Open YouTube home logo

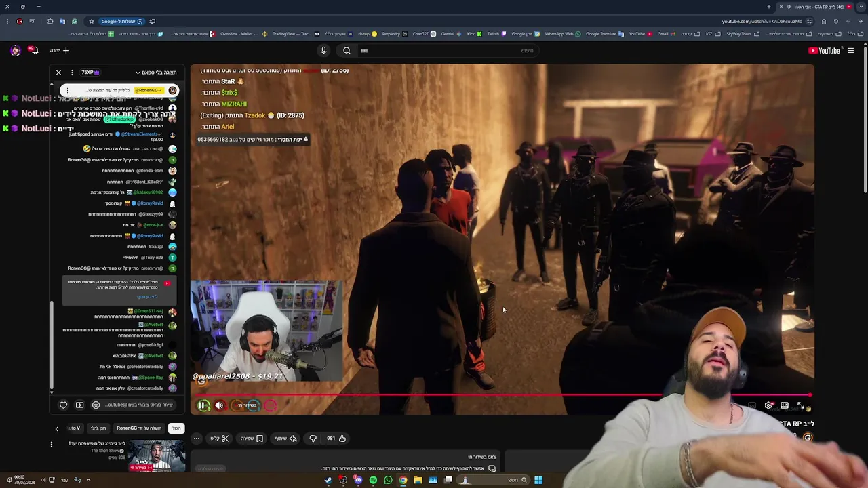[x=824, y=50]
